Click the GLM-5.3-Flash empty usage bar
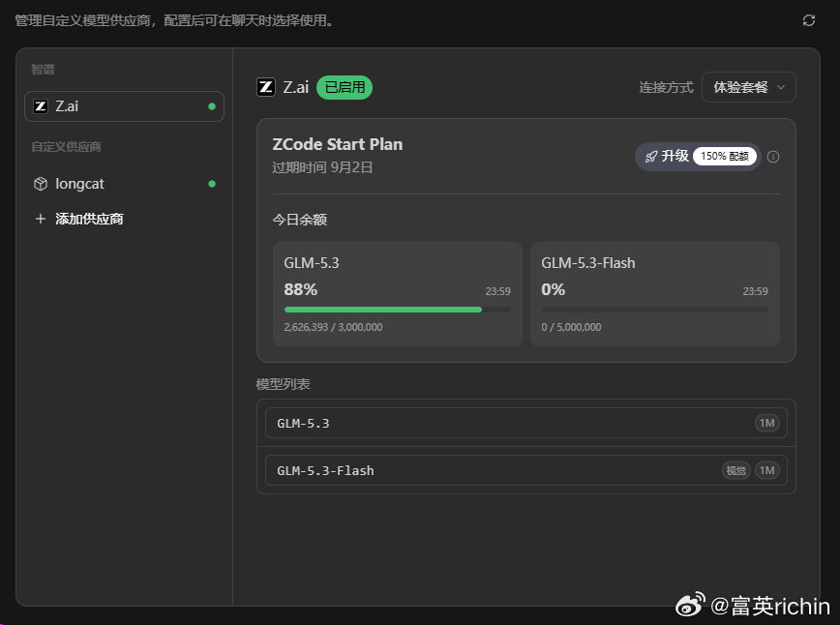 [654, 310]
